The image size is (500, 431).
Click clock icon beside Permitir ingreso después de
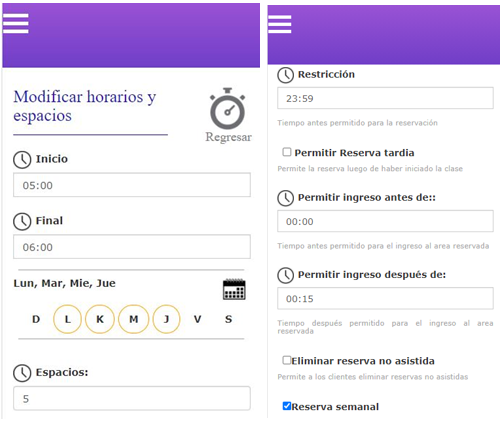point(285,275)
